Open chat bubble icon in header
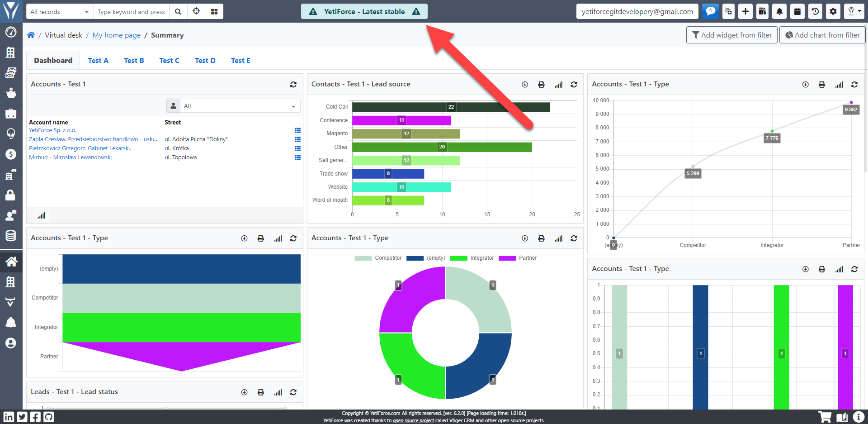Viewport: 868px width, 424px height. (x=711, y=11)
